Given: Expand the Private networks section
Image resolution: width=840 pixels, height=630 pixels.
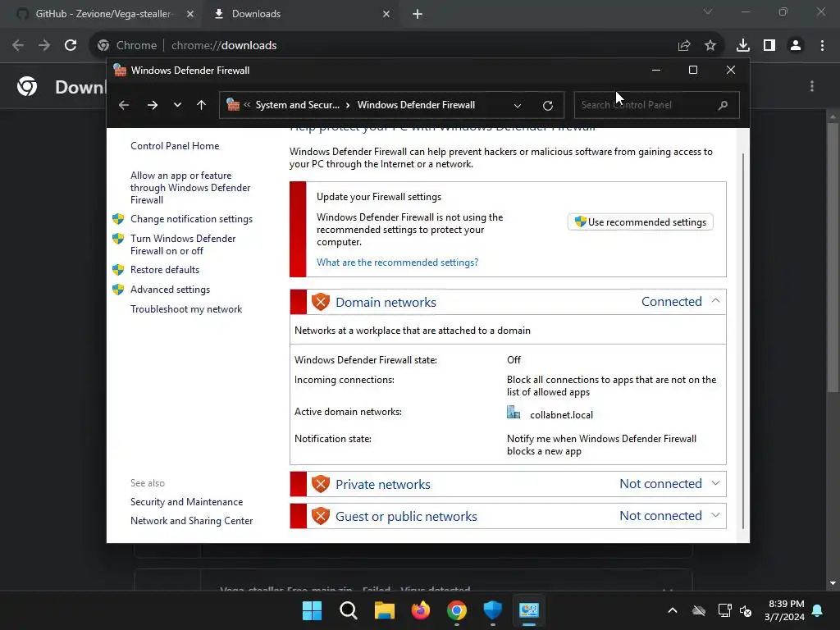Looking at the screenshot, I should (715, 483).
